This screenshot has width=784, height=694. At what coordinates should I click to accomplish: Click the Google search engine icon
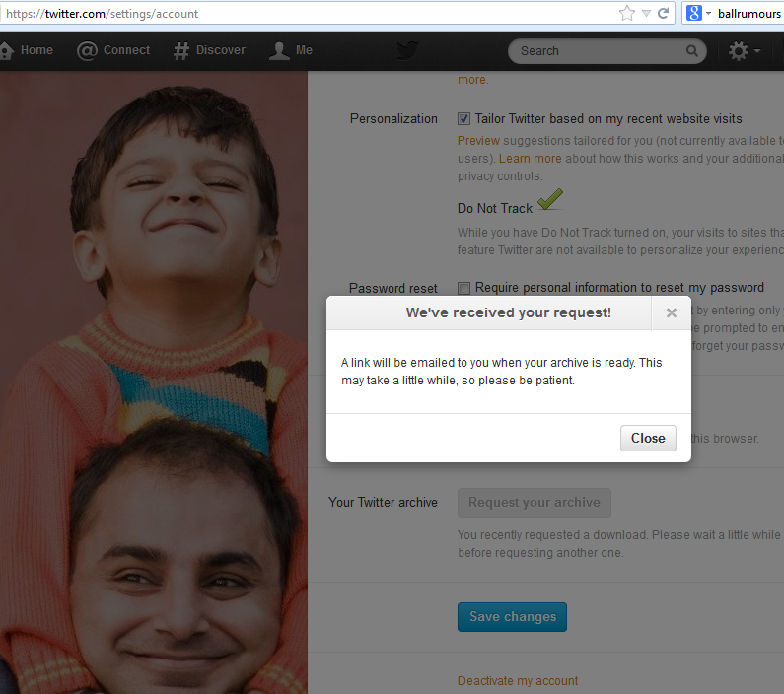(x=693, y=14)
